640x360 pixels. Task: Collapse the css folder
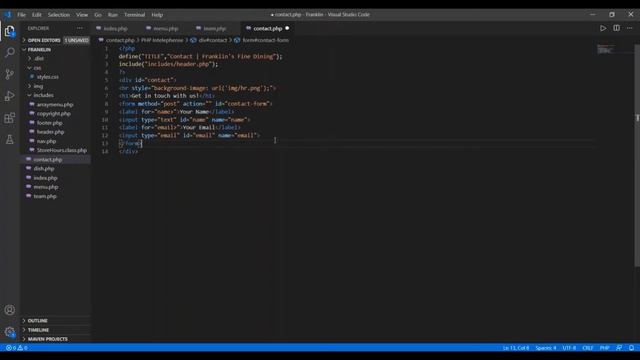point(56,68)
